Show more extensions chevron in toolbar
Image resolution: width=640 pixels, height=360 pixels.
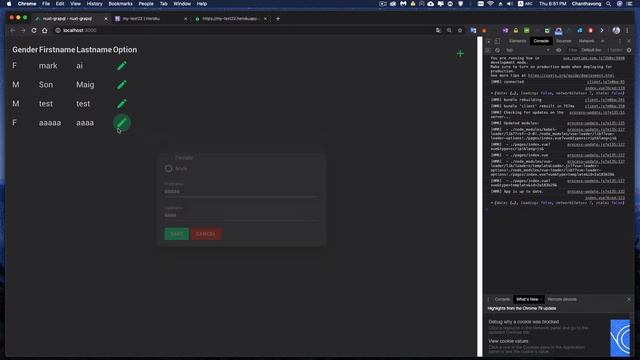pyautogui.click(x=602, y=30)
